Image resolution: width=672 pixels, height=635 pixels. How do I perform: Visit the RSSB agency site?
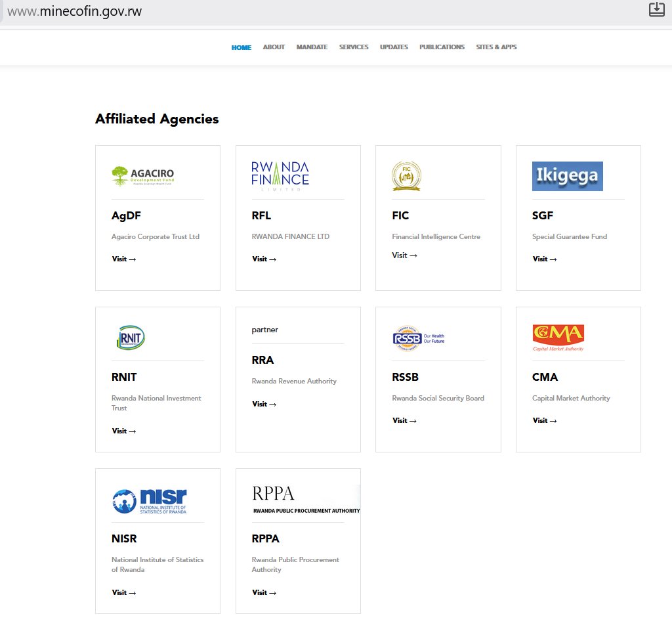(404, 421)
